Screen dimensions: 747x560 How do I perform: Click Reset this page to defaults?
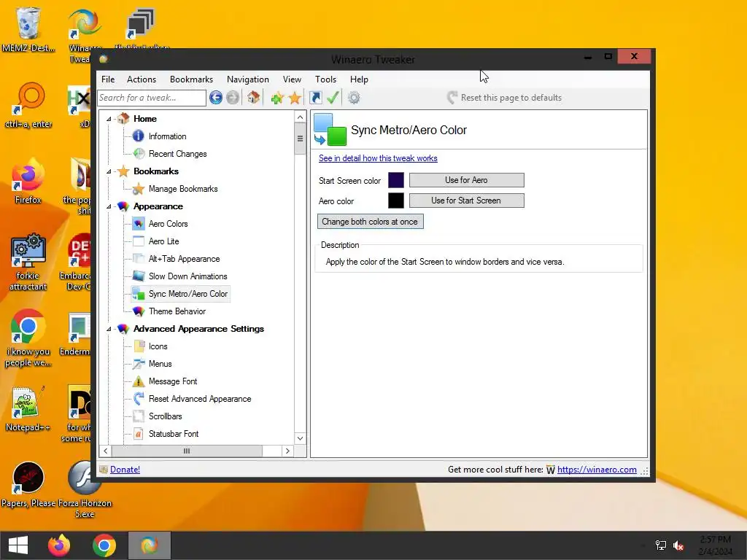tap(505, 98)
